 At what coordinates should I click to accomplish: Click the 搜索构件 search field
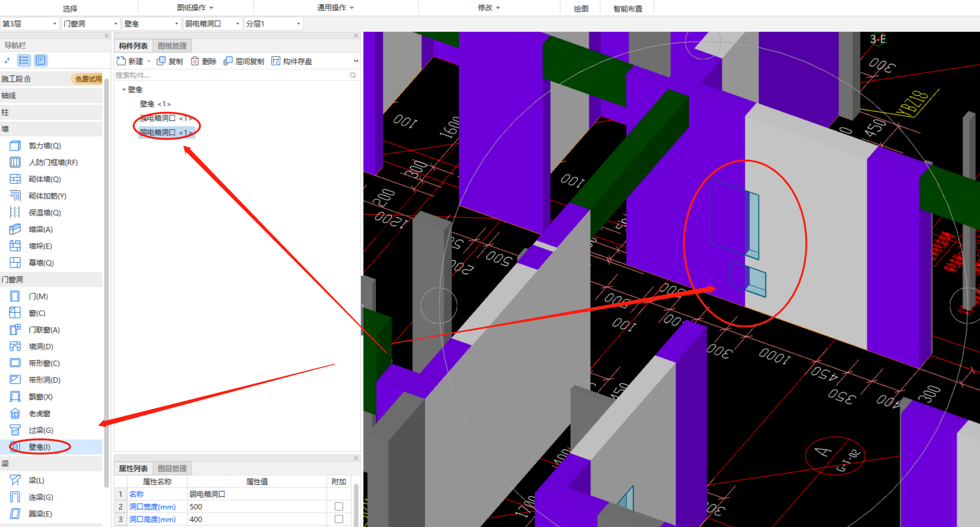click(x=232, y=75)
